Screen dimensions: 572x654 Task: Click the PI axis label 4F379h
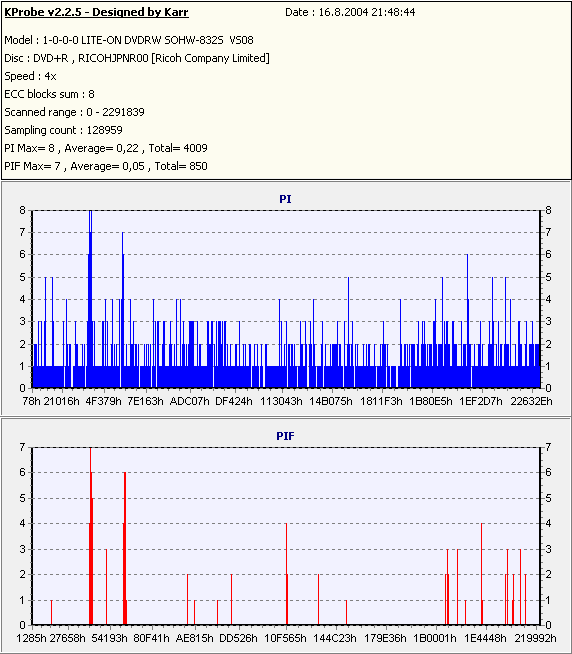click(x=103, y=401)
